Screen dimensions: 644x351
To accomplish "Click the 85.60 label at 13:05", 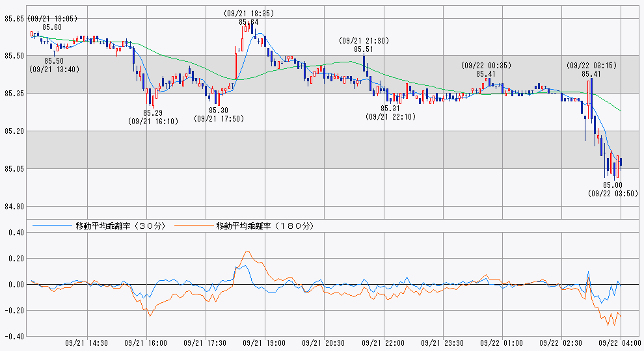I will point(52,27).
